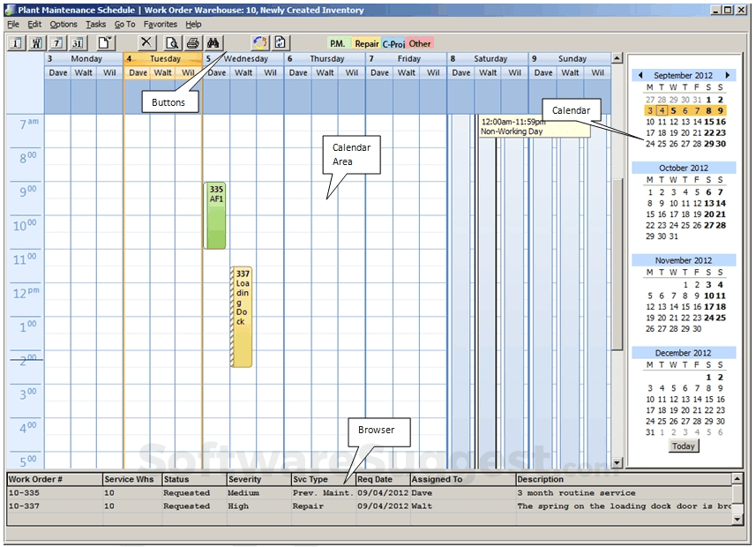The image size is (756, 547).
Task: Switch to the 31-day month view icon
Action: (x=78, y=42)
